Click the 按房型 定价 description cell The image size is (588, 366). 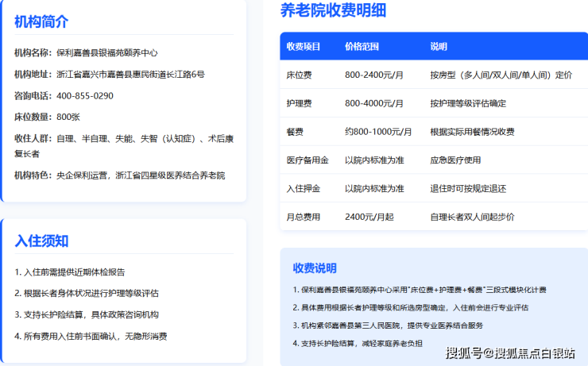click(501, 75)
